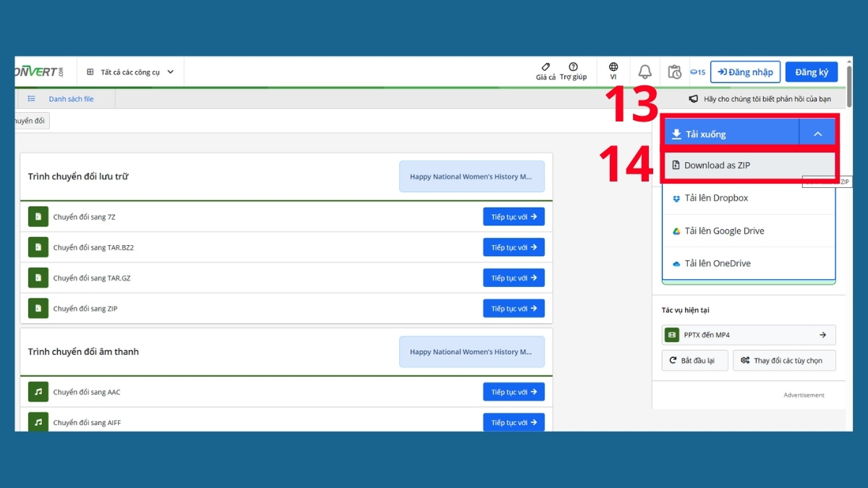Open the Tất cả các công cụ dropdown

tap(130, 72)
